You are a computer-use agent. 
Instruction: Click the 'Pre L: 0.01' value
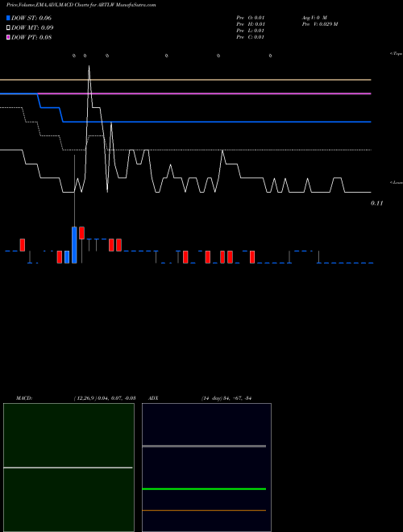click(x=251, y=31)
